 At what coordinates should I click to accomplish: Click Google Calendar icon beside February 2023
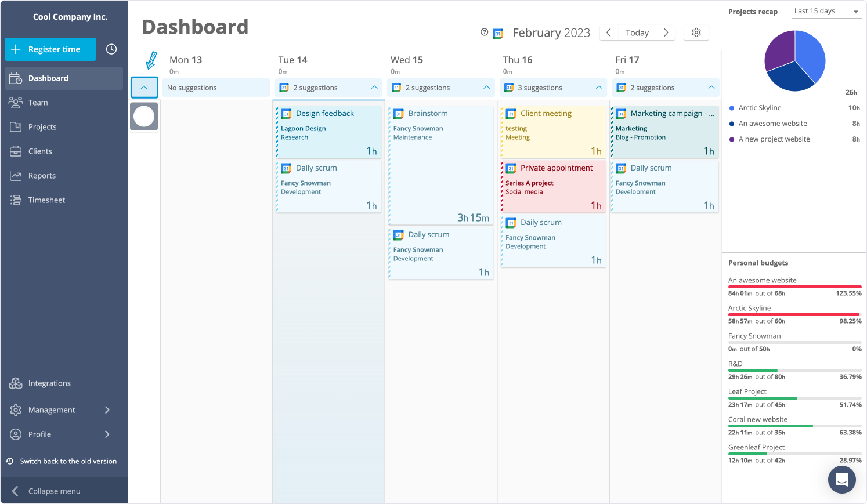pyautogui.click(x=498, y=34)
